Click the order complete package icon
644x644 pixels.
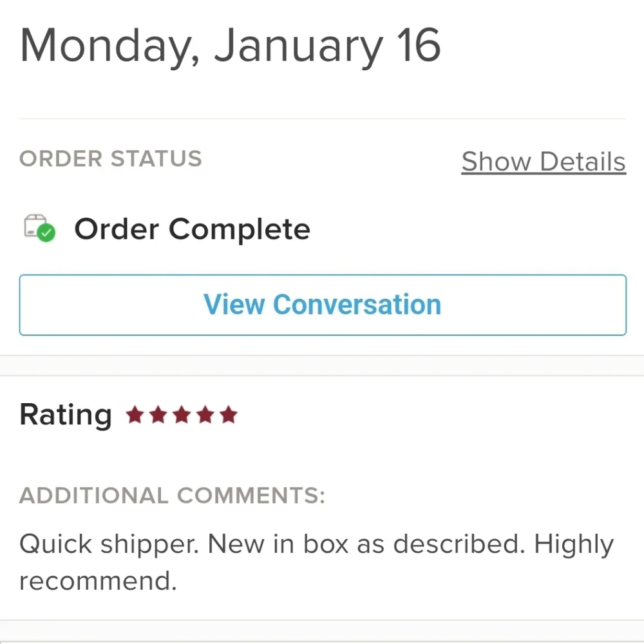pos(39,228)
